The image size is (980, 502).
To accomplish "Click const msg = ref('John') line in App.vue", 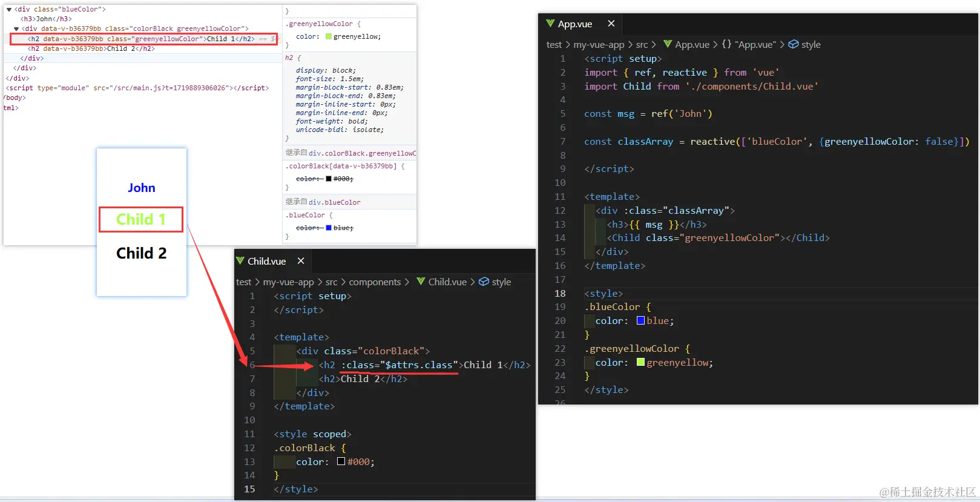I will click(648, 113).
